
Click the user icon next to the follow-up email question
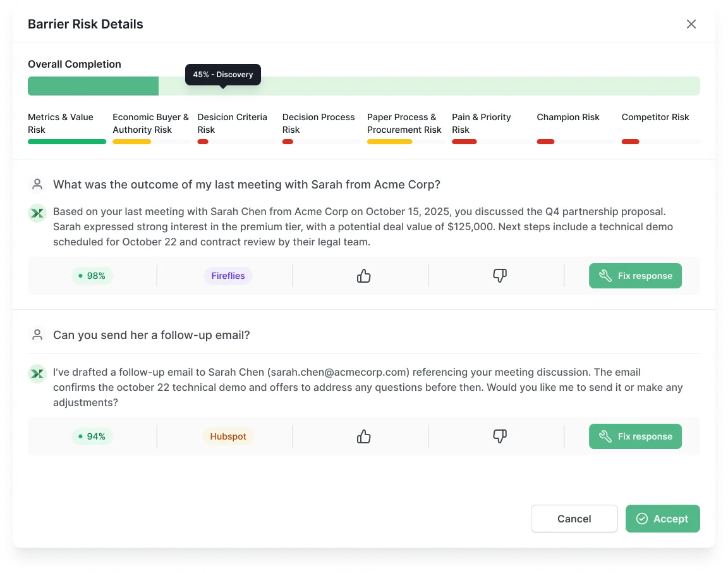click(x=37, y=335)
